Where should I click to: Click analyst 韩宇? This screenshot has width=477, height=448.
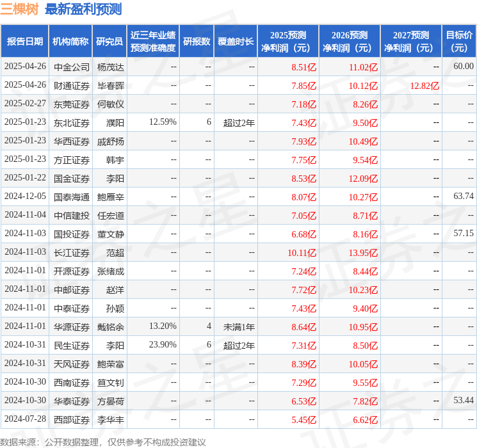(x=115, y=160)
